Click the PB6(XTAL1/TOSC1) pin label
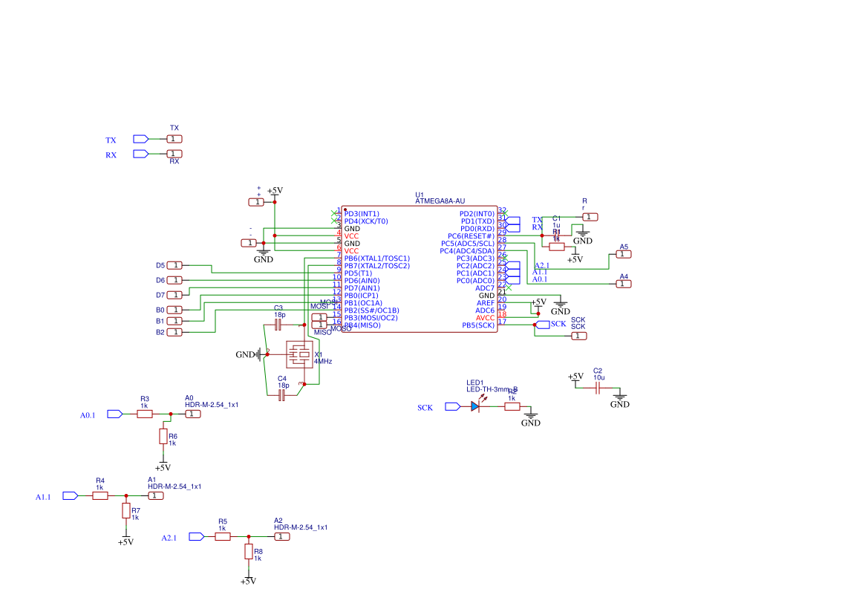868x615 pixels. point(377,258)
